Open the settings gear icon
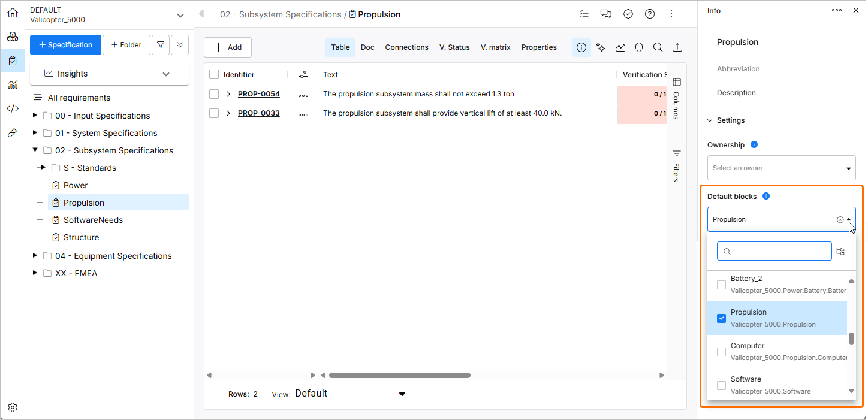Viewport: 868px width, 420px height. (13, 407)
